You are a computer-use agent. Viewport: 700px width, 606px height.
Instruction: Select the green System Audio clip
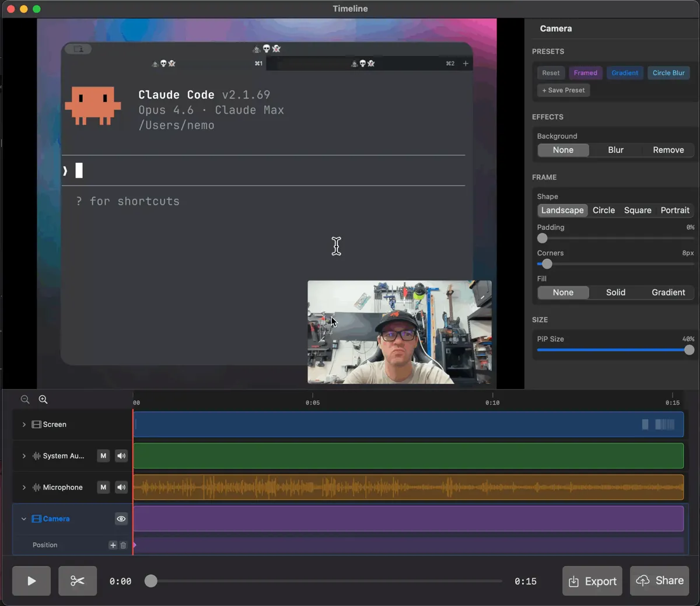pos(408,456)
